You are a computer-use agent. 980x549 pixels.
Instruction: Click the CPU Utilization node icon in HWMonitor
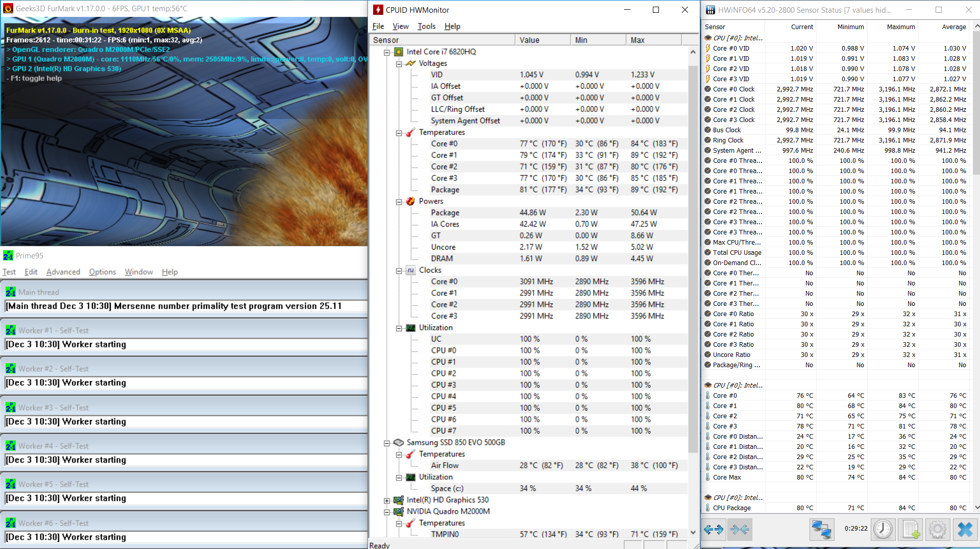click(411, 328)
